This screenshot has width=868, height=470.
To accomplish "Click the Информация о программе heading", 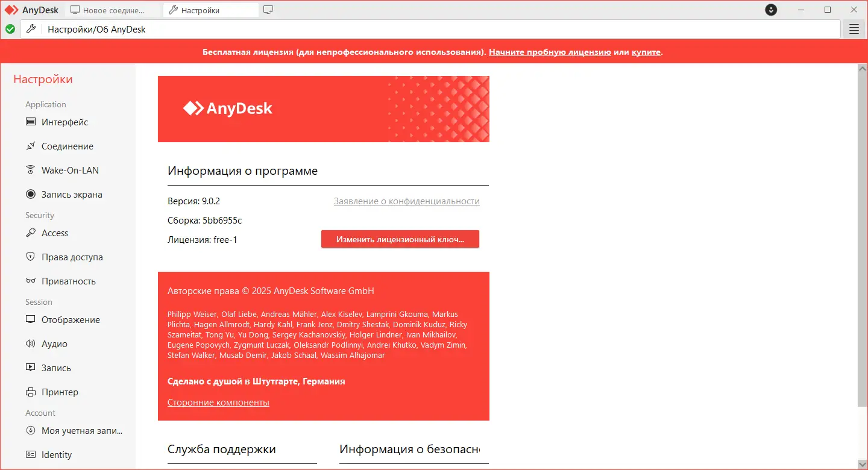I will coord(242,171).
